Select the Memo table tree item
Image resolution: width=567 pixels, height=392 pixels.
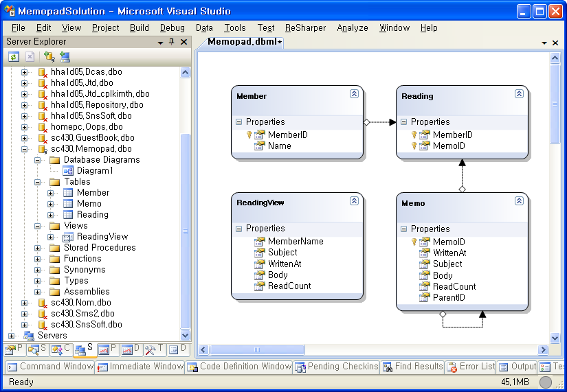89,204
